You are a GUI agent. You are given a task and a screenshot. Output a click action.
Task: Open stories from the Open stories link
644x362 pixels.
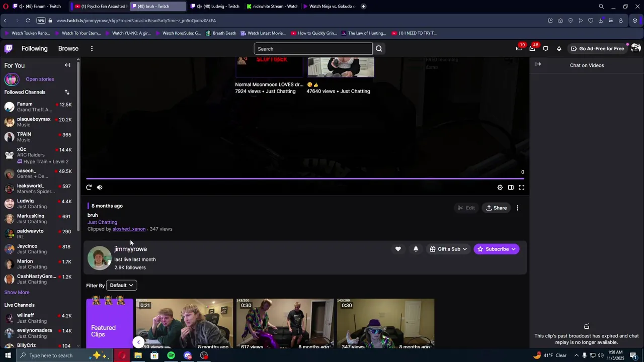40,79
